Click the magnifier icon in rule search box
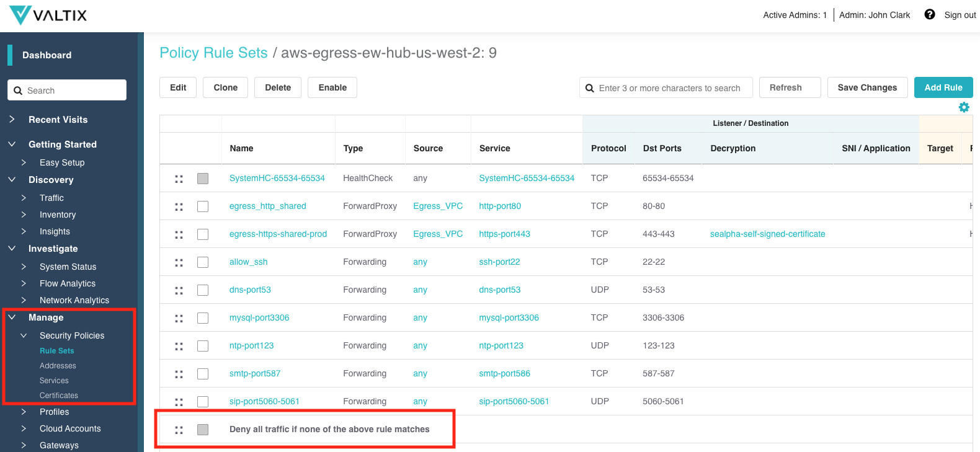The width and height of the screenshot is (980, 452). click(590, 88)
